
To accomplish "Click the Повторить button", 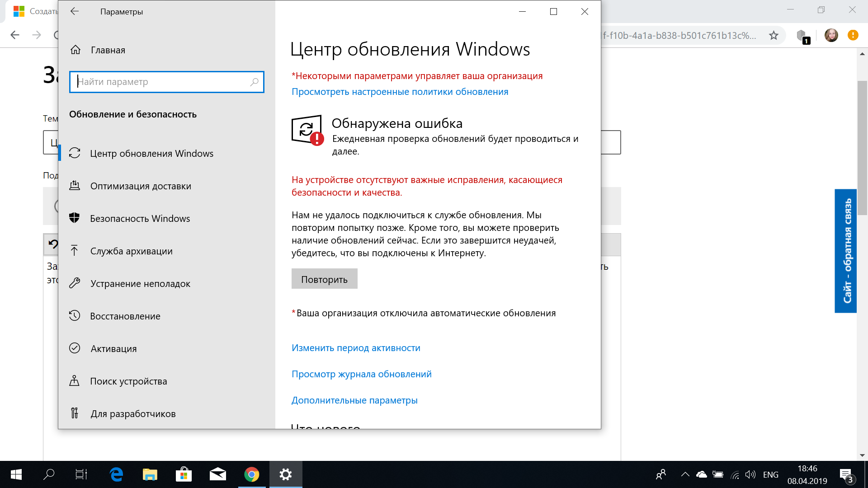I will [x=325, y=279].
